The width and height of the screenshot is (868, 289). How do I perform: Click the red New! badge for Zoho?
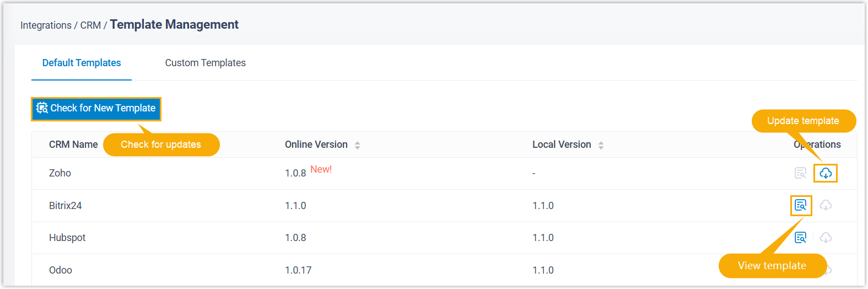(321, 169)
